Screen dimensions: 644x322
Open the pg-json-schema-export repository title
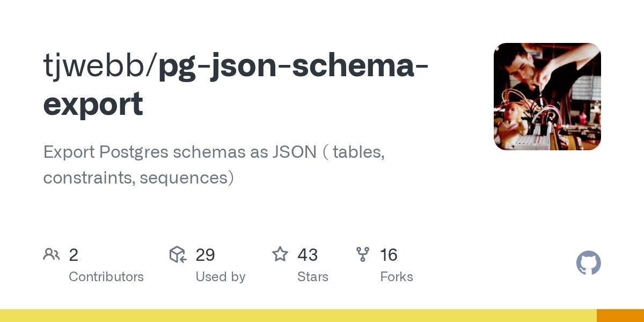pyautogui.click(x=292, y=65)
